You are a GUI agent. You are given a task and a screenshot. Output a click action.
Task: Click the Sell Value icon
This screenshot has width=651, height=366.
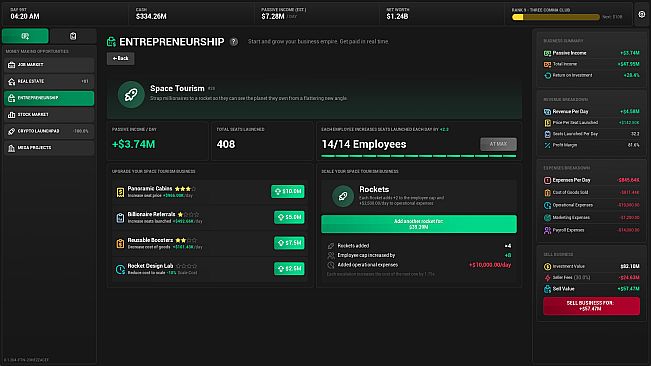547,289
